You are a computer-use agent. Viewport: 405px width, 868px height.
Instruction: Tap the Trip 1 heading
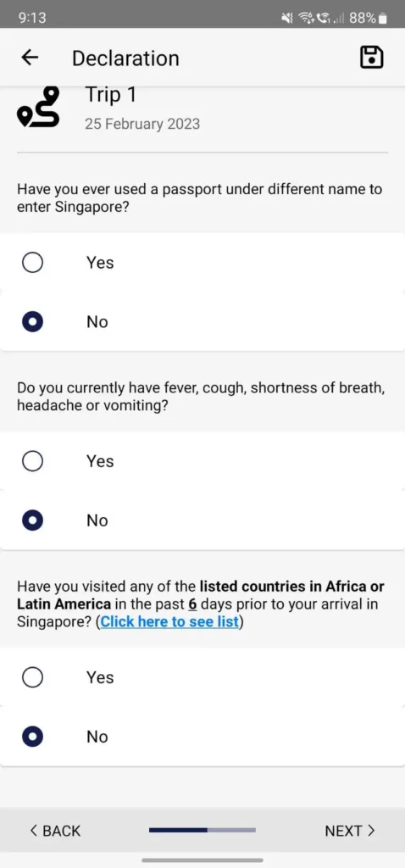(x=110, y=95)
